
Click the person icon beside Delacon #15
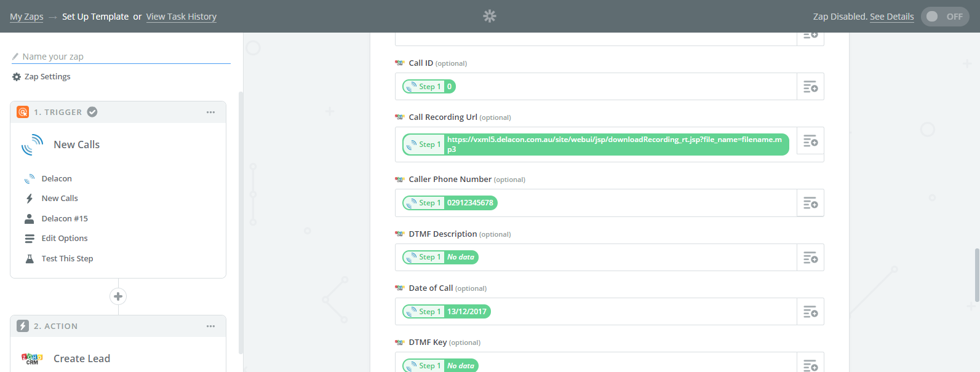click(x=29, y=219)
